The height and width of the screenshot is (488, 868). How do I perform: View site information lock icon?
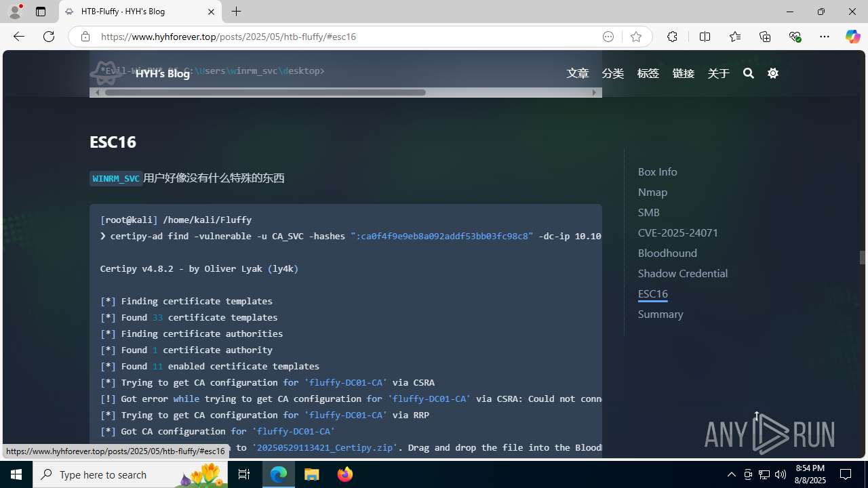(x=85, y=37)
